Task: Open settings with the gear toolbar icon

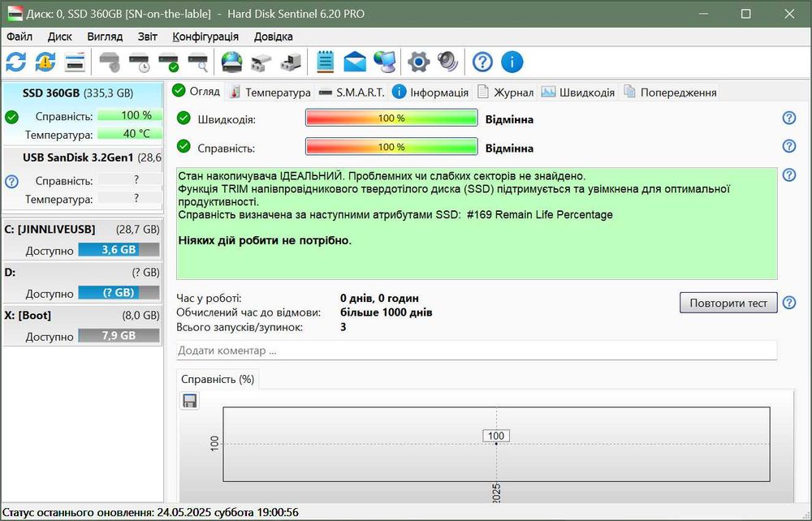Action: 418,62
